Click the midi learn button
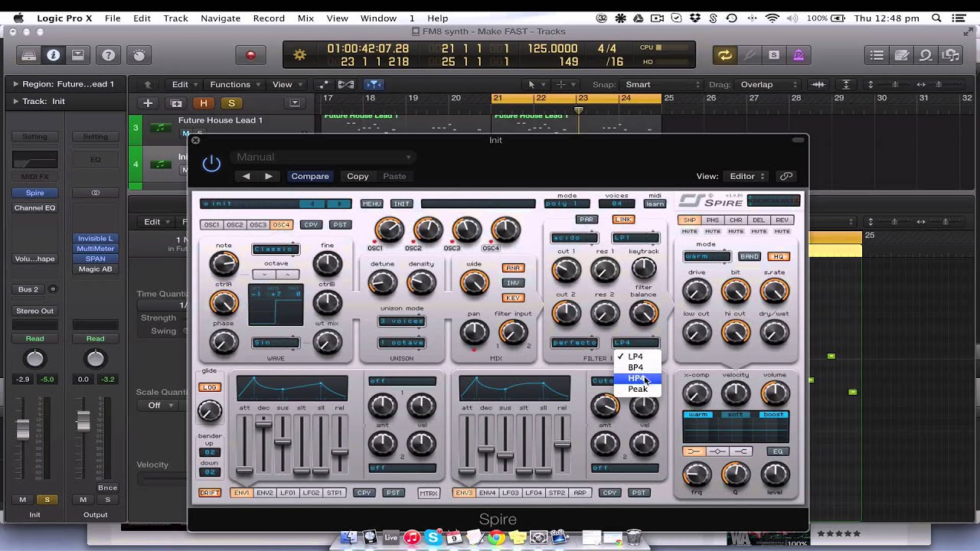This screenshot has height=551, width=980. point(655,204)
